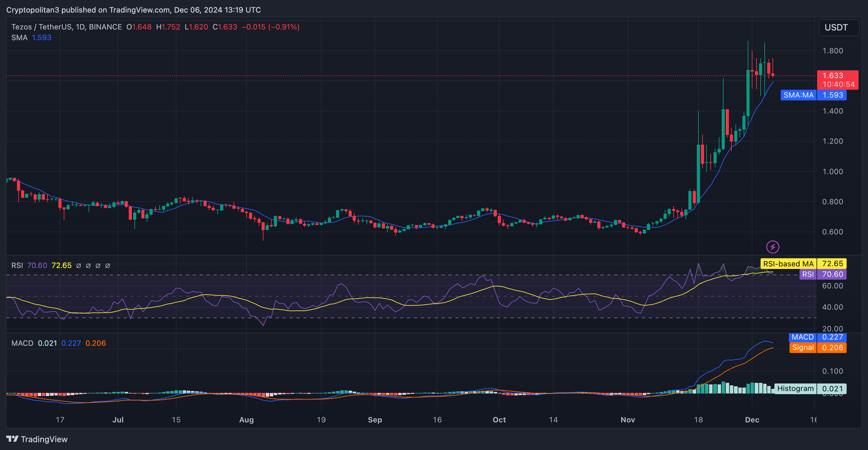Click the high price value H1.752
This screenshot has height=450, width=868.
(168, 27)
